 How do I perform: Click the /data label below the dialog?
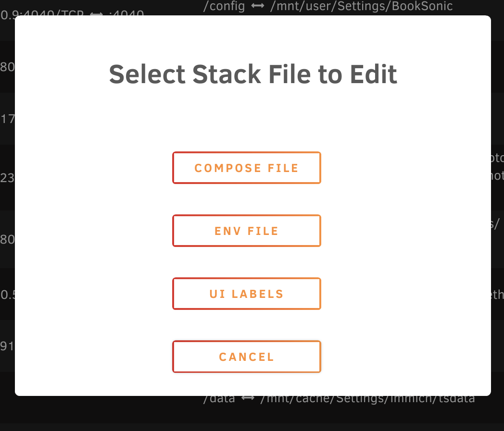219,398
